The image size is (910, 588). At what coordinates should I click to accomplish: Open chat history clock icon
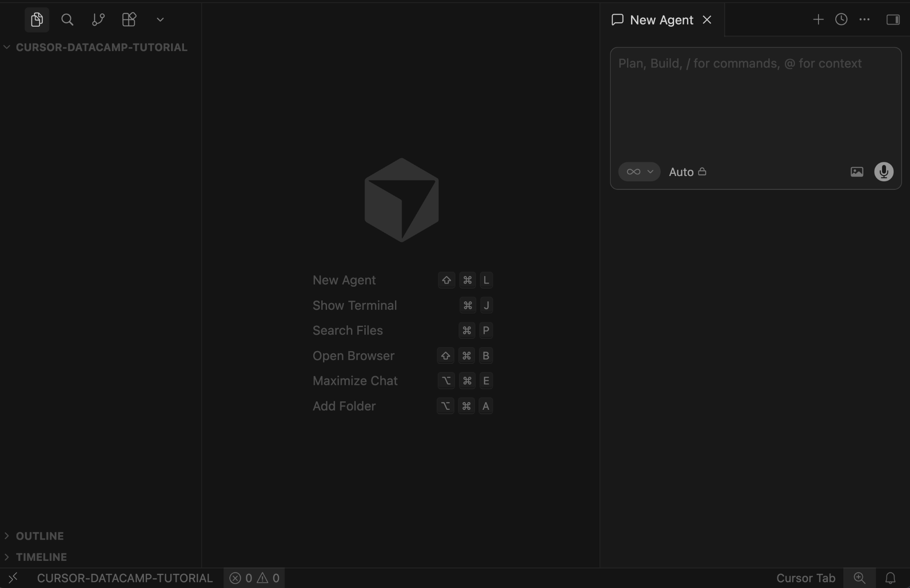(841, 20)
